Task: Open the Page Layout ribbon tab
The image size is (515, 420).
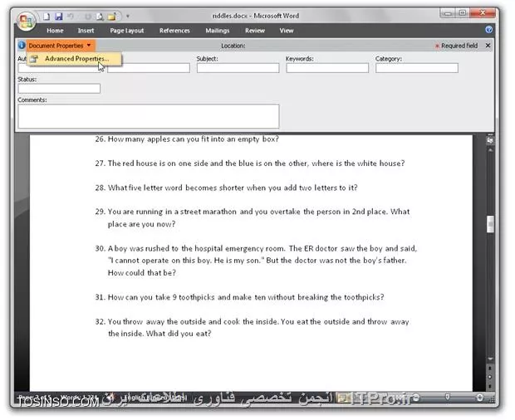Action: coord(127,31)
